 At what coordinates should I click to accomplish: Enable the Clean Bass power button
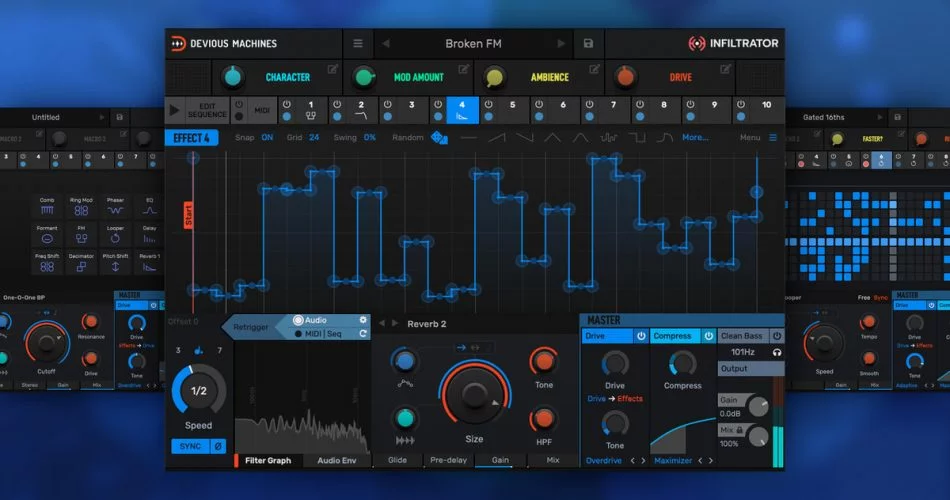coord(777,336)
